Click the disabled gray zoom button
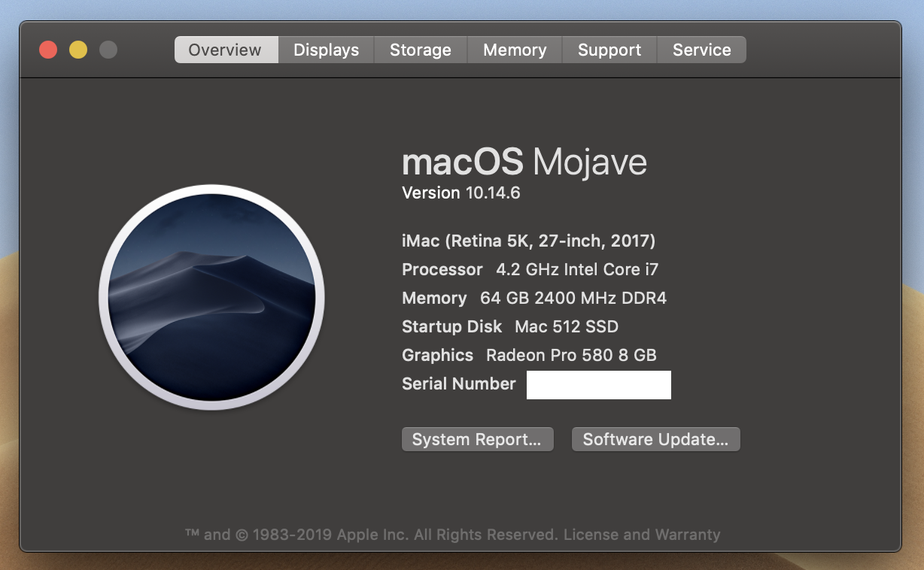 (108, 50)
